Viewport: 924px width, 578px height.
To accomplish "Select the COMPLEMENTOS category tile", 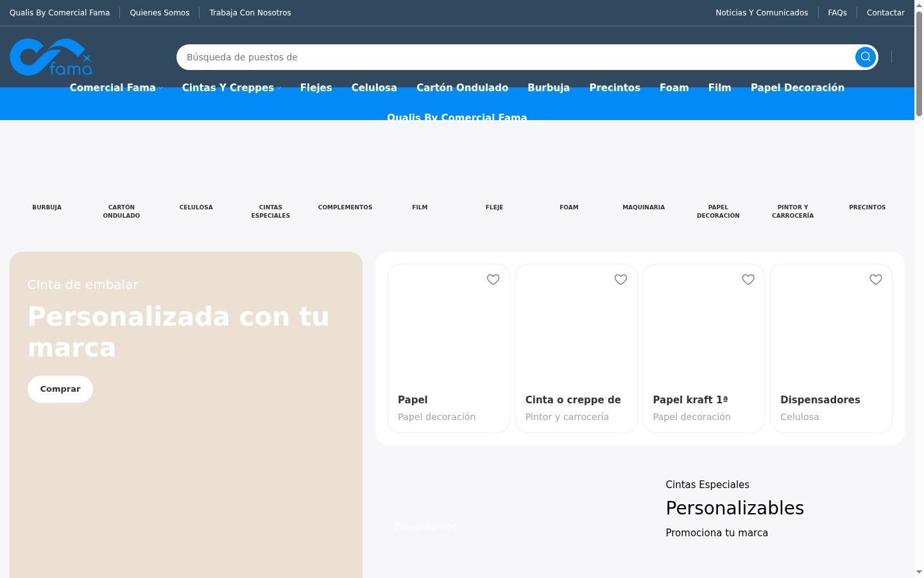I will (x=345, y=207).
